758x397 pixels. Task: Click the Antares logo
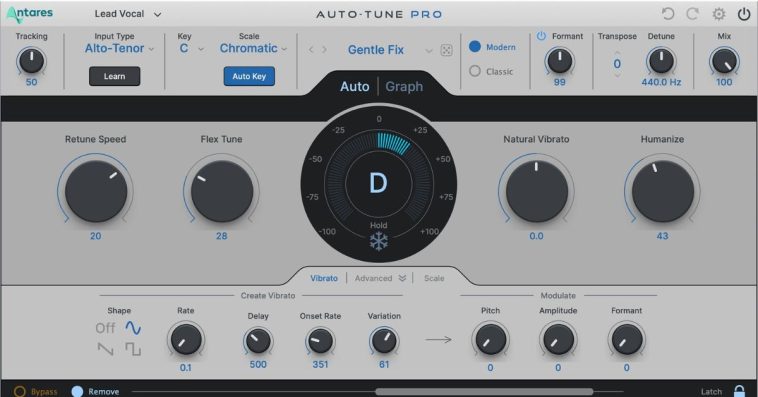coord(29,14)
